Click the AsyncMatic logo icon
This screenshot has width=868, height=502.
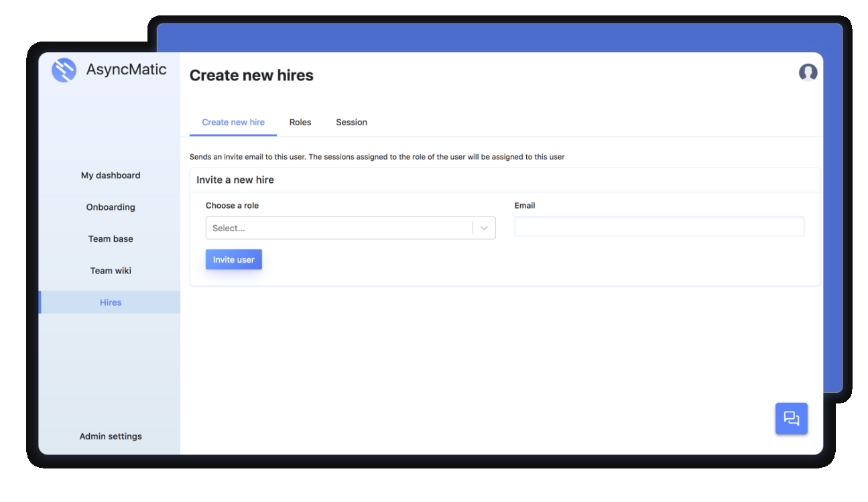click(x=64, y=70)
